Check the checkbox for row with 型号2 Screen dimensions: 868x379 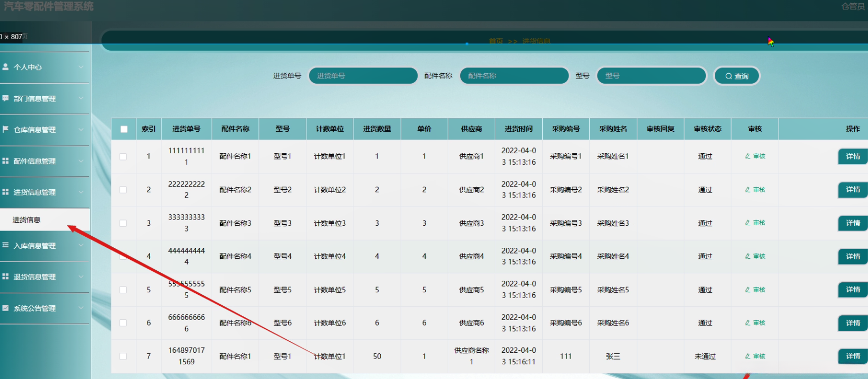click(x=123, y=190)
